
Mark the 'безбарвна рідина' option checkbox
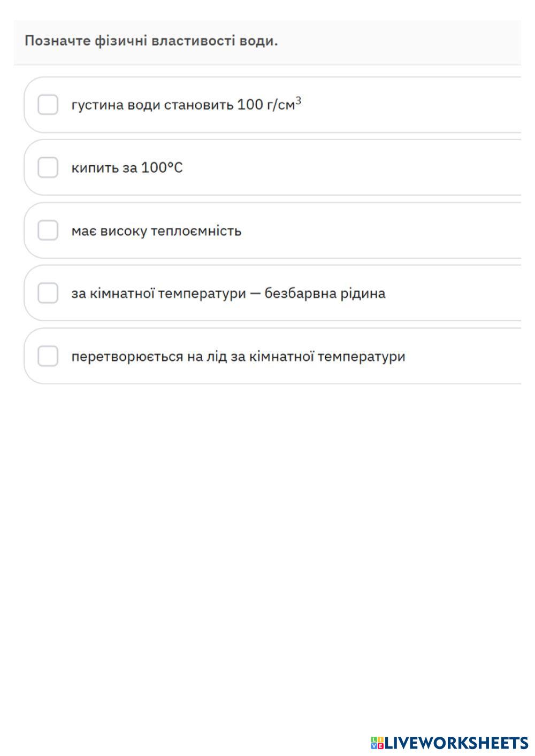[48, 293]
